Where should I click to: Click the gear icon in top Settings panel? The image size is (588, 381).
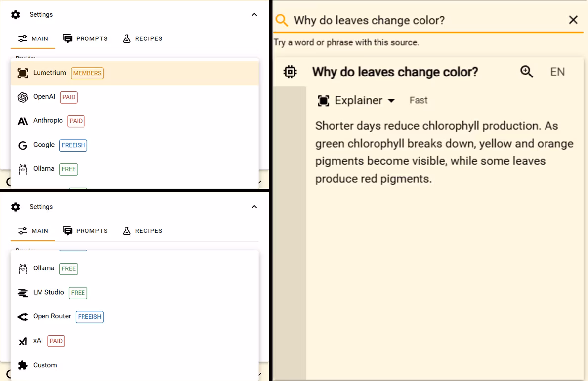click(16, 15)
